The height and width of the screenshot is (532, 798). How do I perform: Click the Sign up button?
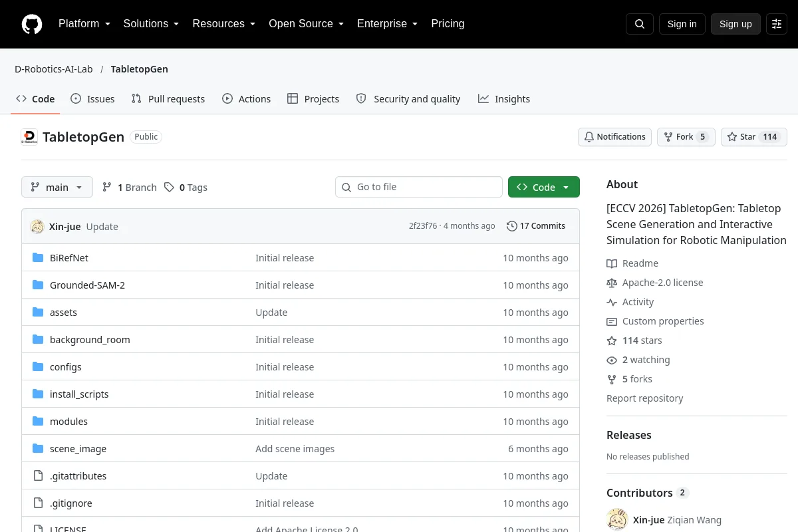[x=735, y=24]
